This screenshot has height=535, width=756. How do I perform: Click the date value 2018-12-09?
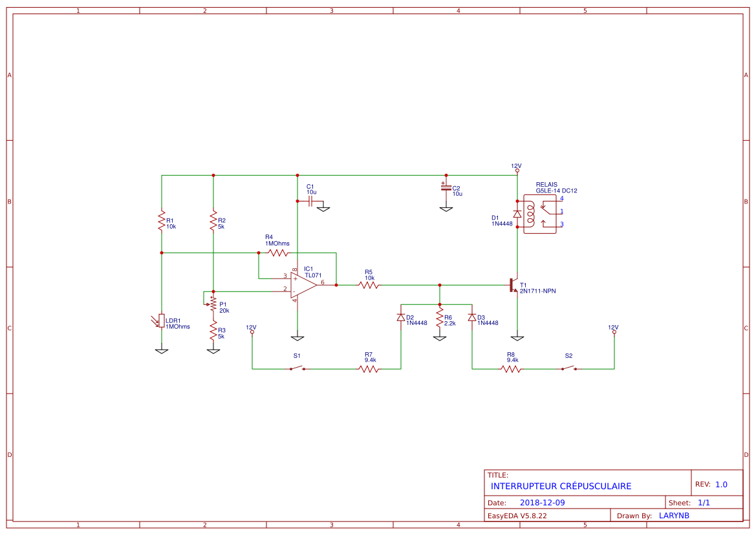tap(542, 502)
